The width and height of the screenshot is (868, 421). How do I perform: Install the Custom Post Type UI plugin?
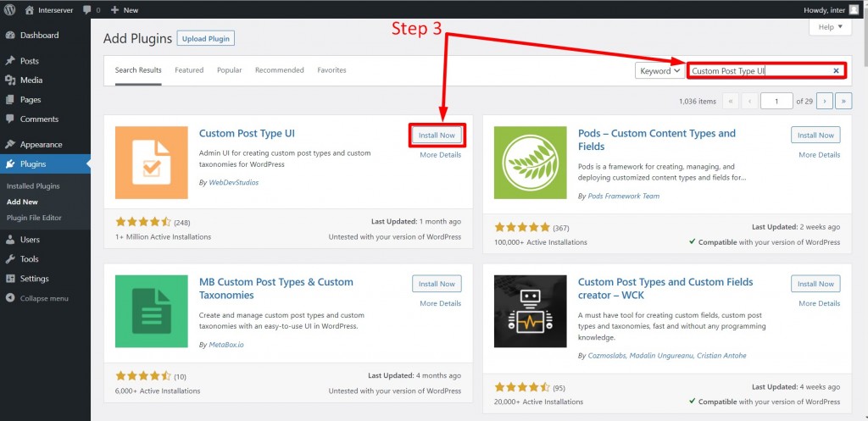point(437,135)
